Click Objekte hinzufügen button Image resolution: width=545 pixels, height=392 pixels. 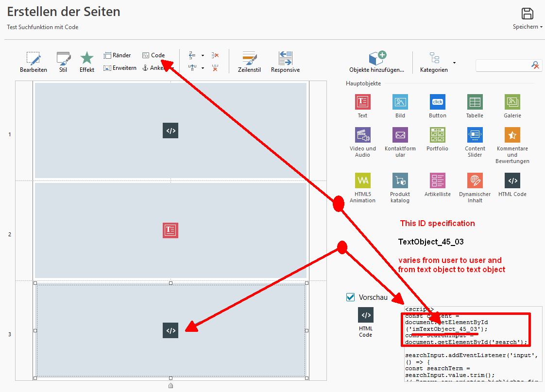pyautogui.click(x=376, y=61)
